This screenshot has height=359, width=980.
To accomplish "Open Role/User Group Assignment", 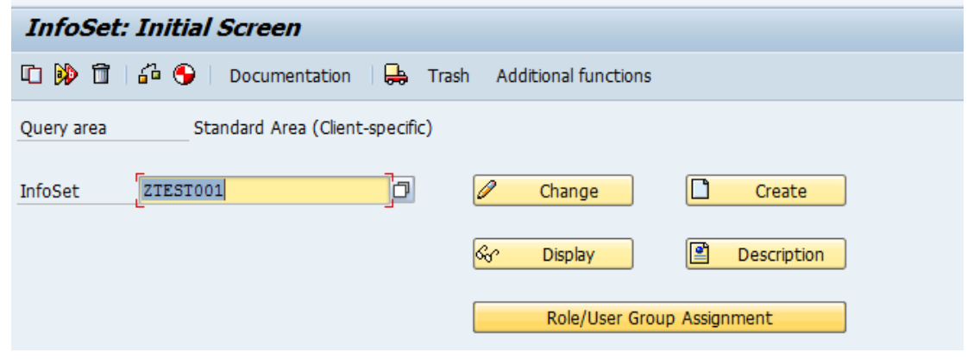I will click(659, 317).
